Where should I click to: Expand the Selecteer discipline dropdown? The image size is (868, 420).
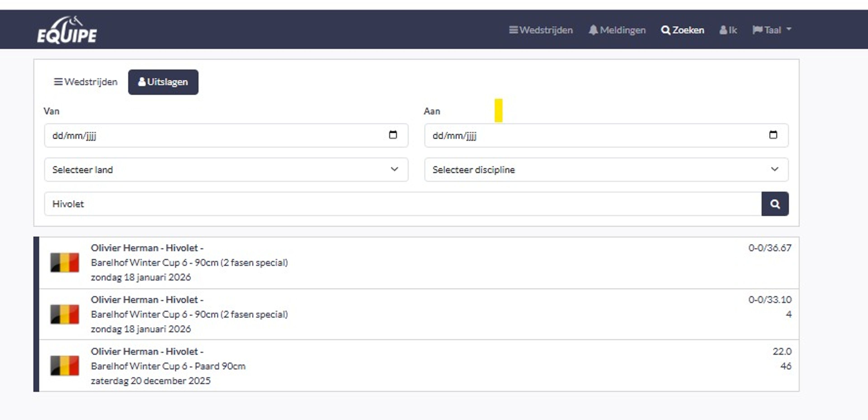606,169
